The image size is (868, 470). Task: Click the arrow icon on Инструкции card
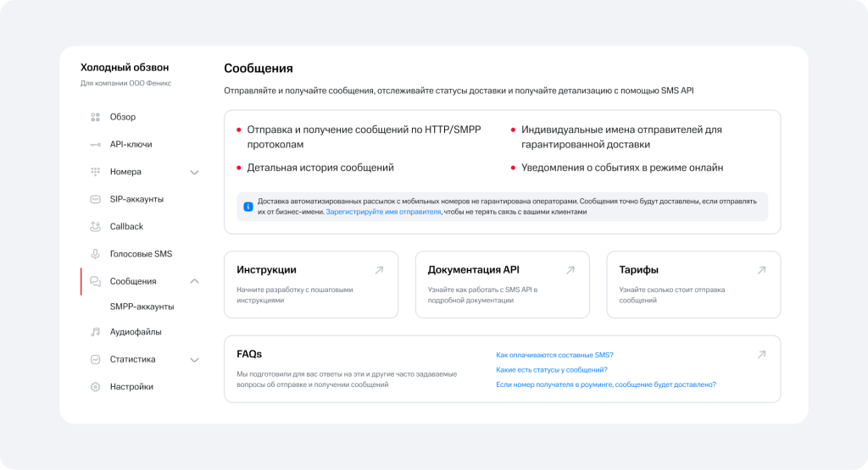pos(379,270)
